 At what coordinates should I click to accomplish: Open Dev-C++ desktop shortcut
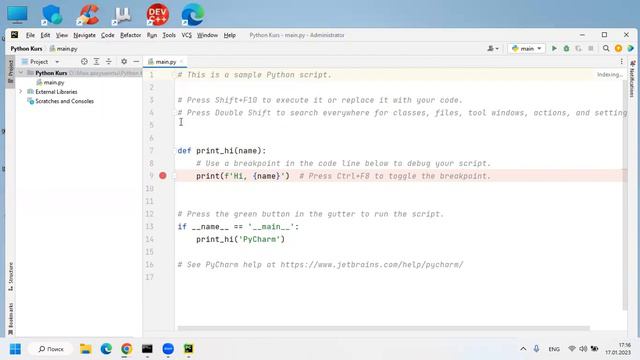(x=158, y=14)
